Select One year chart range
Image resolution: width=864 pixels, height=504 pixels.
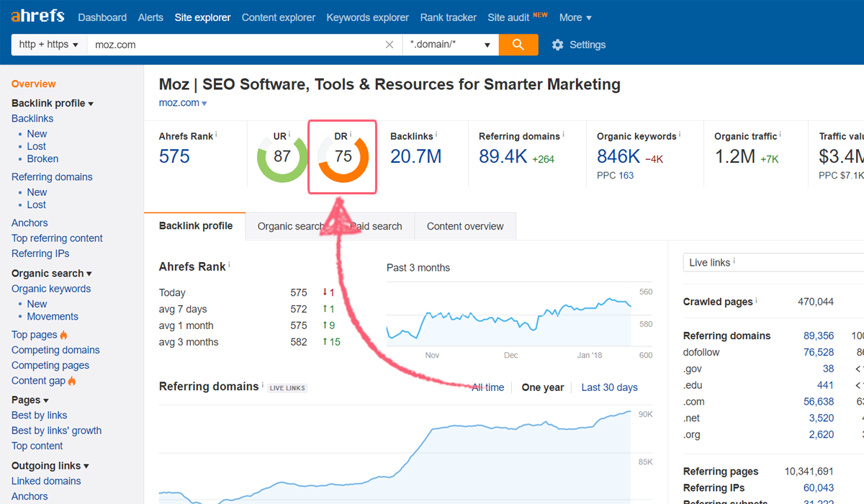tap(543, 387)
